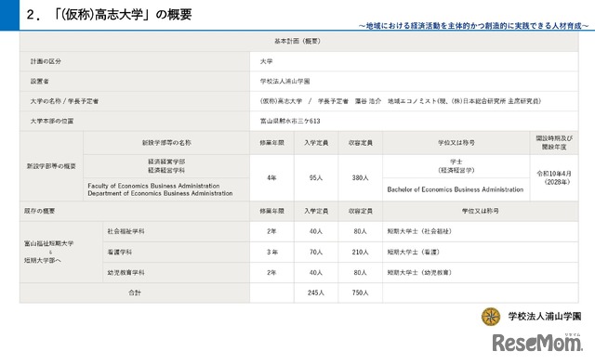Click the 大学本部の位置 label cell
The image size is (595, 364).
coord(135,121)
